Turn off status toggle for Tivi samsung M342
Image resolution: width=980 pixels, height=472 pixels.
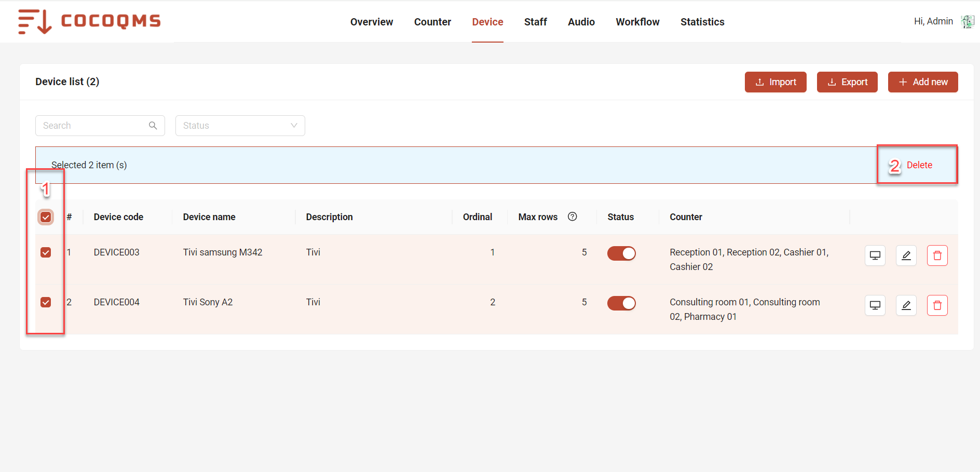pos(621,253)
